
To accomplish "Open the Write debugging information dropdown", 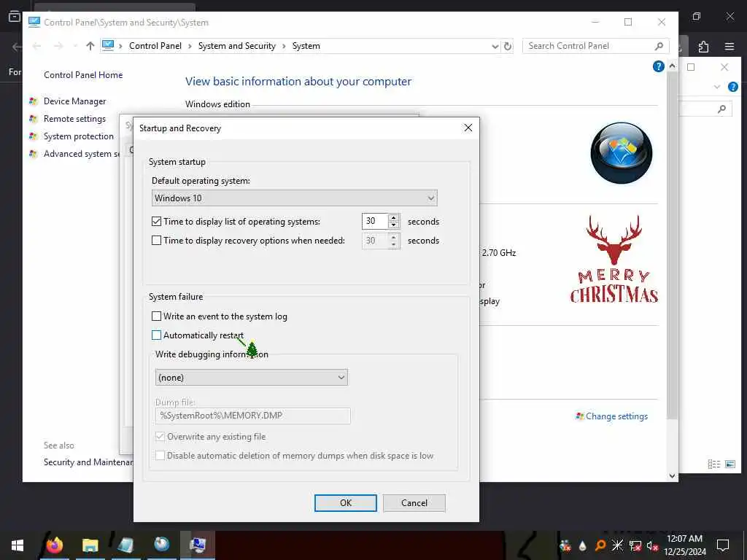I will 252,378.
